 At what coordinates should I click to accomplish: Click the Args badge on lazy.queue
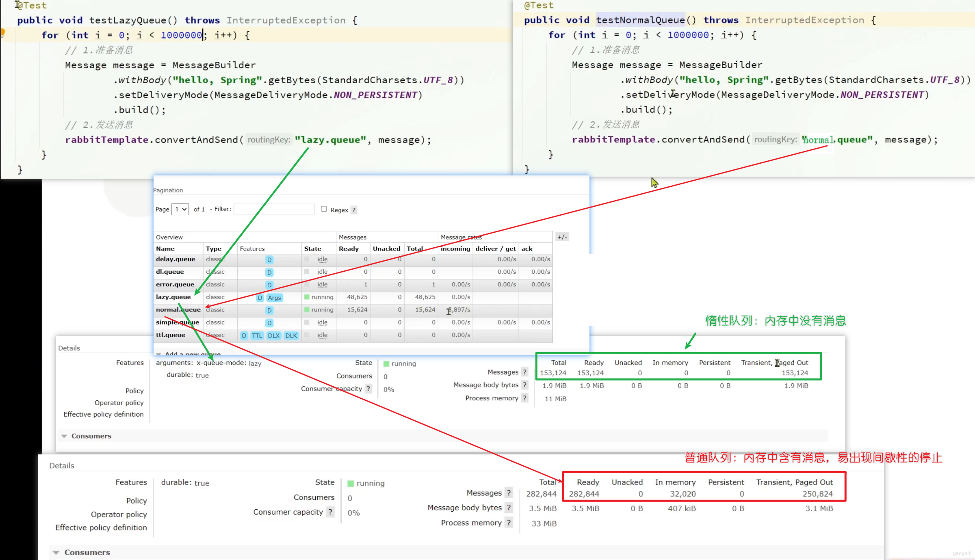pos(274,298)
